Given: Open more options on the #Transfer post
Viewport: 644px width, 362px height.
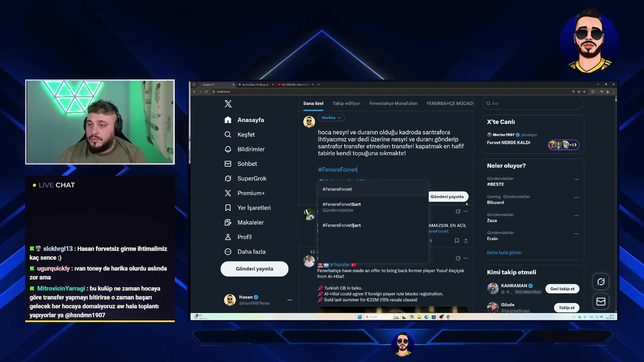Looking at the screenshot, I should coord(466,258).
